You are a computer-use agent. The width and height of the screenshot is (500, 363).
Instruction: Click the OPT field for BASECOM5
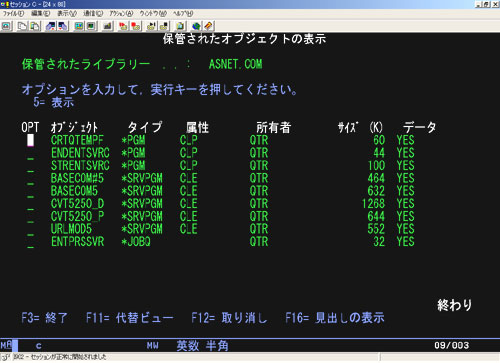coord(30,191)
